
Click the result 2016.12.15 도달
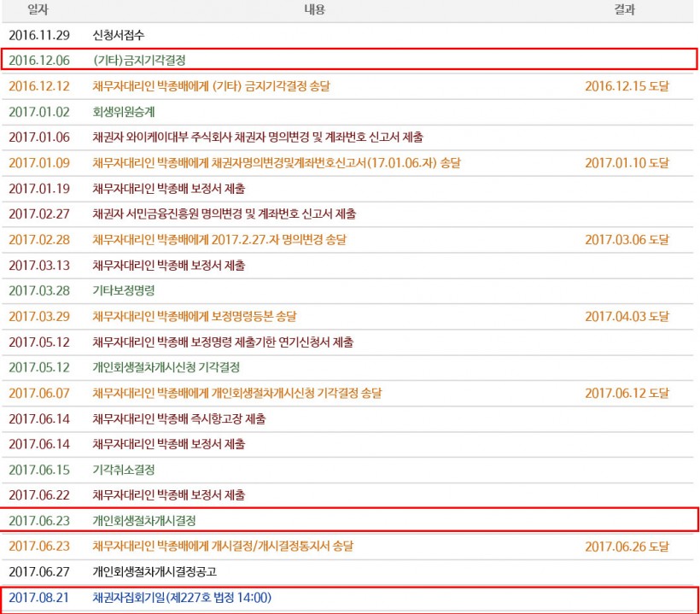pyautogui.click(x=627, y=86)
